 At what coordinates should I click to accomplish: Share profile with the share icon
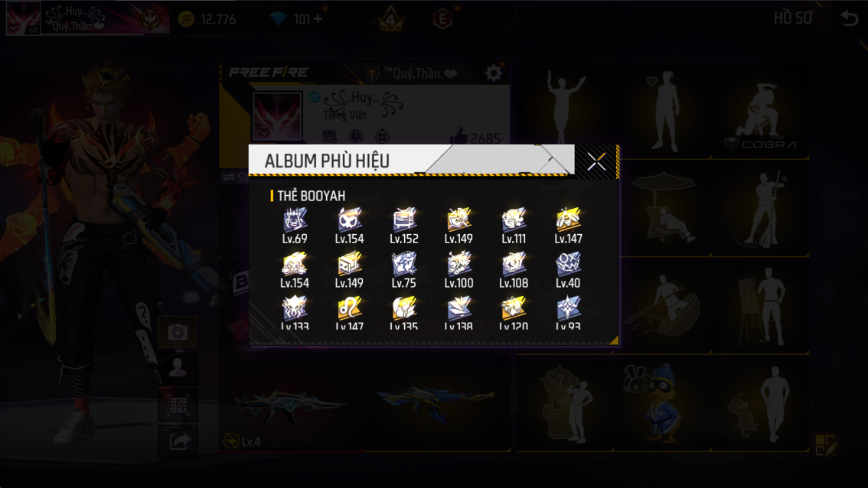coord(178,441)
